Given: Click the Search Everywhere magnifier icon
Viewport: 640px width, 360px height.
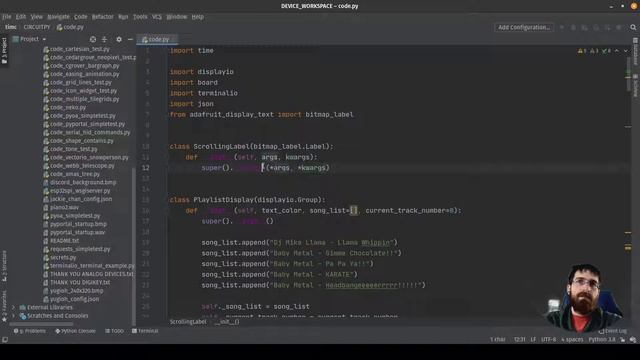Looking at the screenshot, I should pos(633,27).
